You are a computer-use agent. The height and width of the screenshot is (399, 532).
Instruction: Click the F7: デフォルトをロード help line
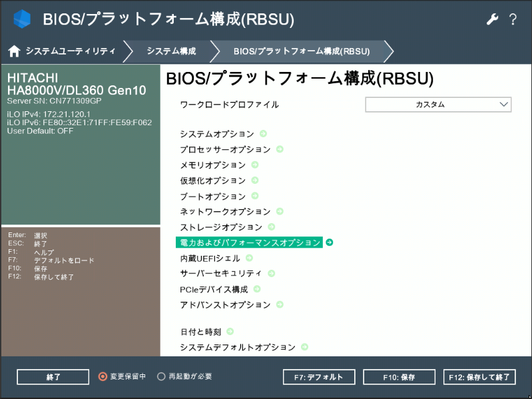click(x=51, y=260)
